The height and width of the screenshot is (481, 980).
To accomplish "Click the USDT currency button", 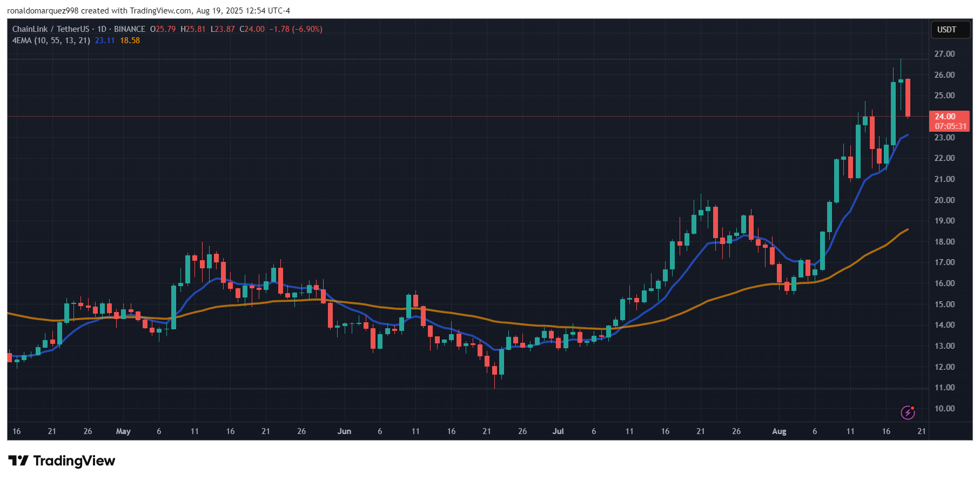I will (950, 29).
